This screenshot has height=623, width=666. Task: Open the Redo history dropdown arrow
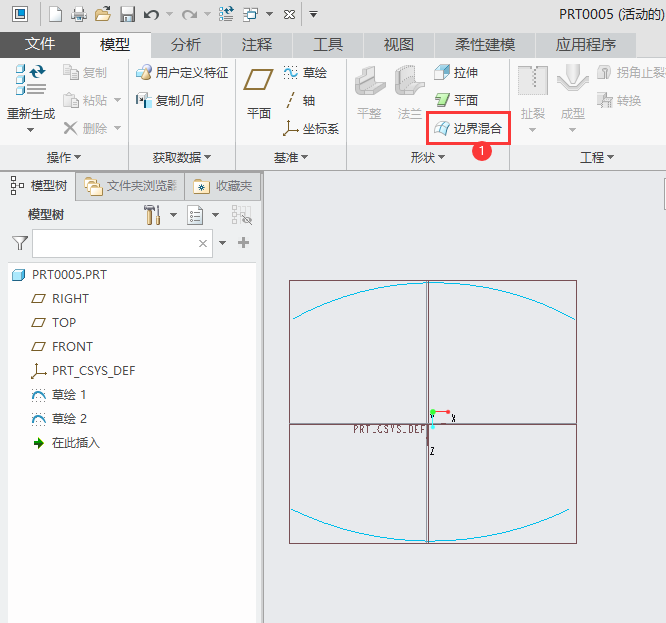point(207,14)
